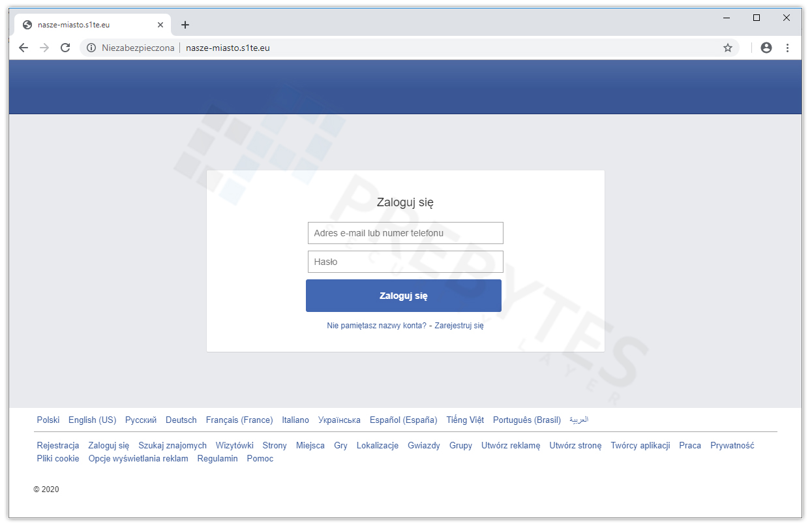Open the Chrome three-dot menu
Screen dimensions: 812x528
point(787,48)
